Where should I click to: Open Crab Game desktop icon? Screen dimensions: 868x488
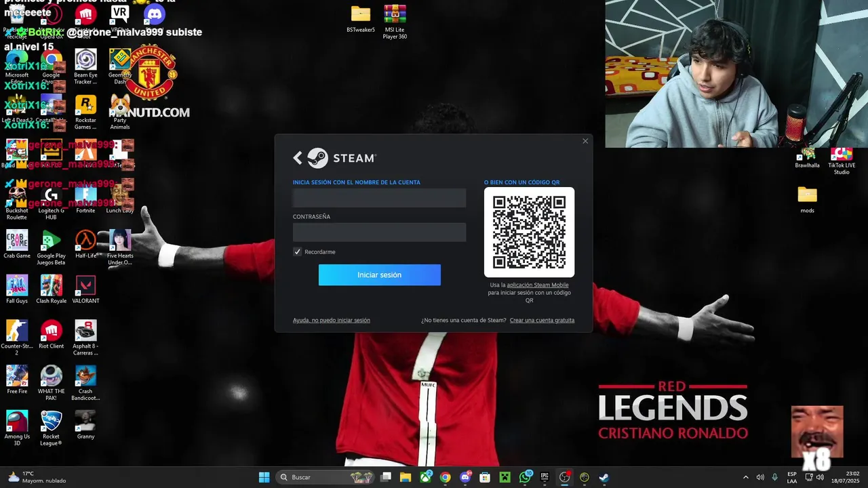click(x=17, y=244)
